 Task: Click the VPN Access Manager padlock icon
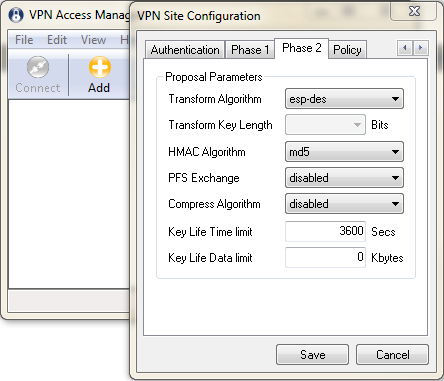(x=16, y=15)
